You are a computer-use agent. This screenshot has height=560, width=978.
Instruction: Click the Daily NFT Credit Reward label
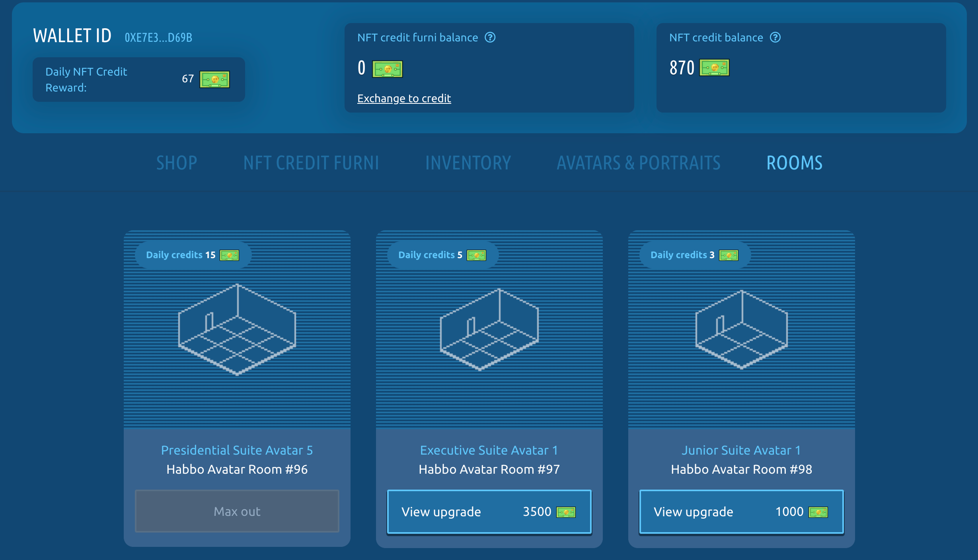pos(86,80)
